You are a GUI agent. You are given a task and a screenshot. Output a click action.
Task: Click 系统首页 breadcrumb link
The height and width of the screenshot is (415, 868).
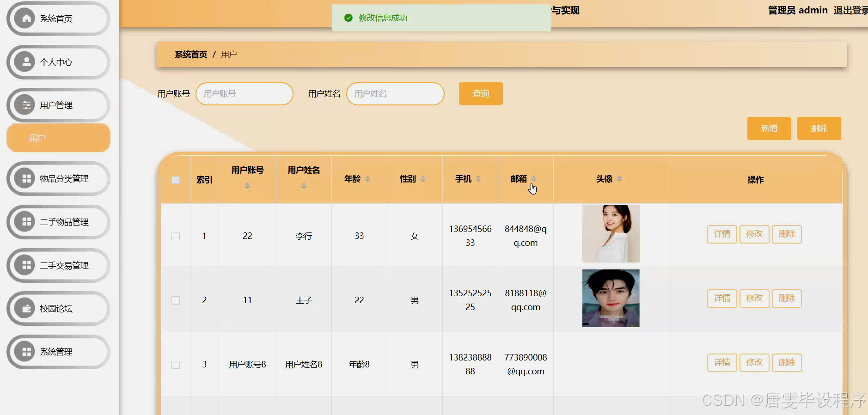pos(191,55)
